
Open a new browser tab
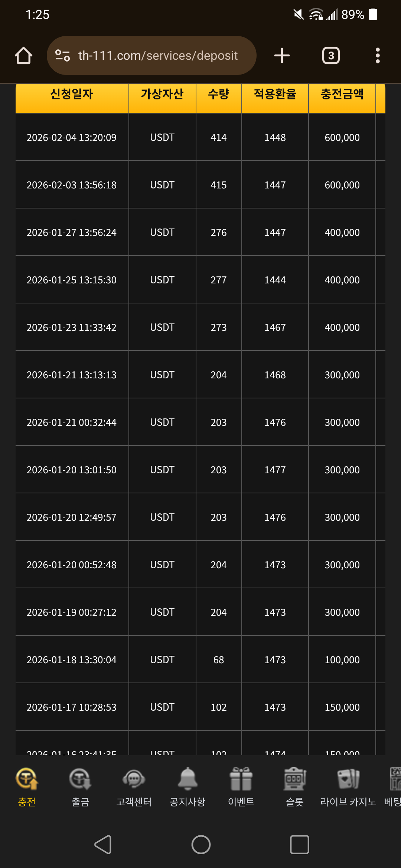pyautogui.click(x=282, y=56)
